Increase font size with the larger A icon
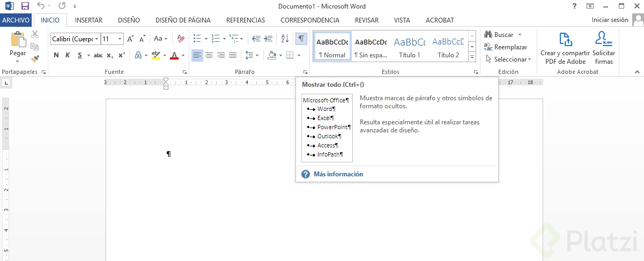Image resolution: width=644 pixels, height=261 pixels. click(x=130, y=39)
